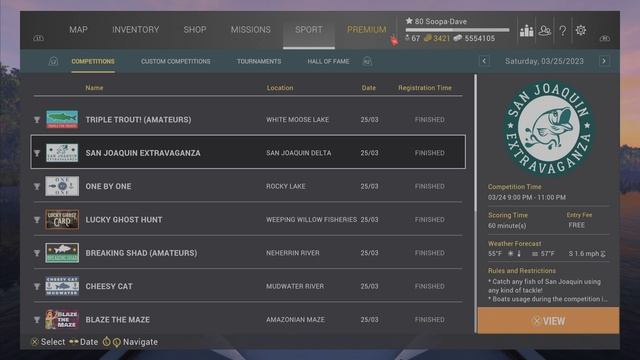Select the San Joaquin Extravaganza row

pos(248,152)
